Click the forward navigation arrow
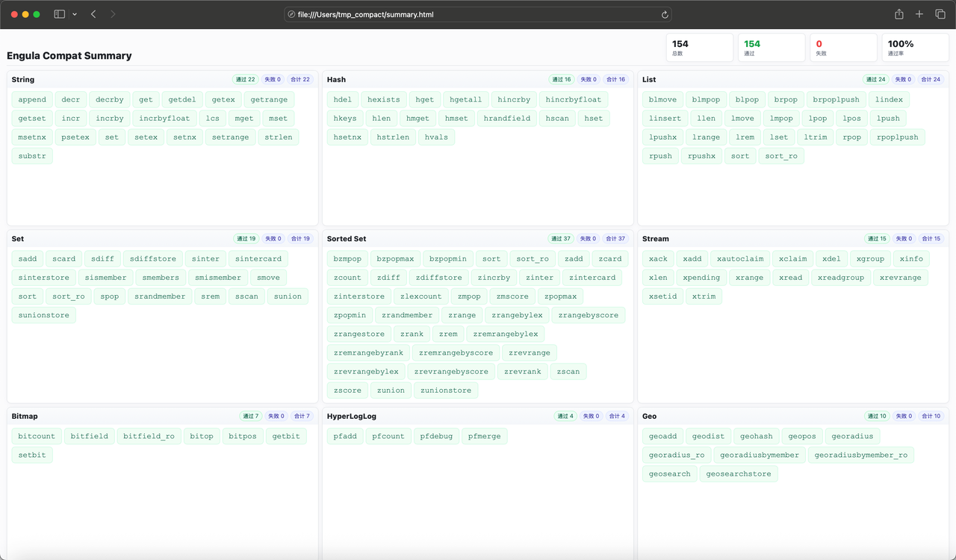956x560 pixels. 113,14
